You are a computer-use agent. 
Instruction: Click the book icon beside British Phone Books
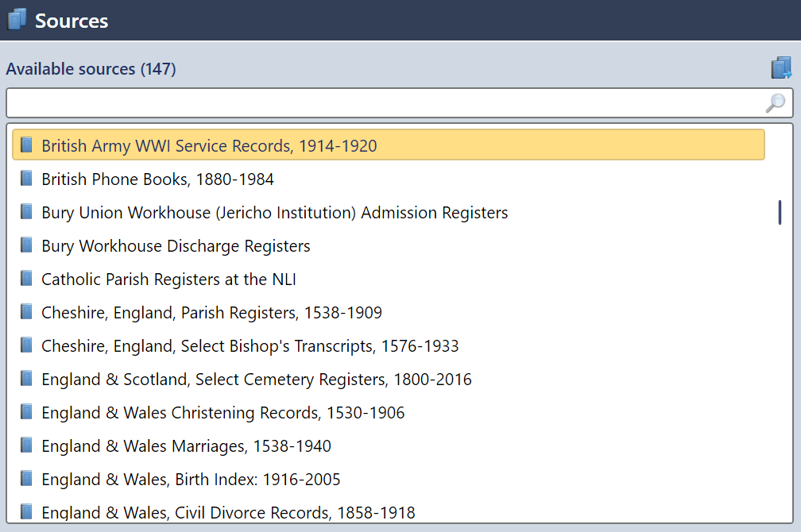tap(26, 178)
